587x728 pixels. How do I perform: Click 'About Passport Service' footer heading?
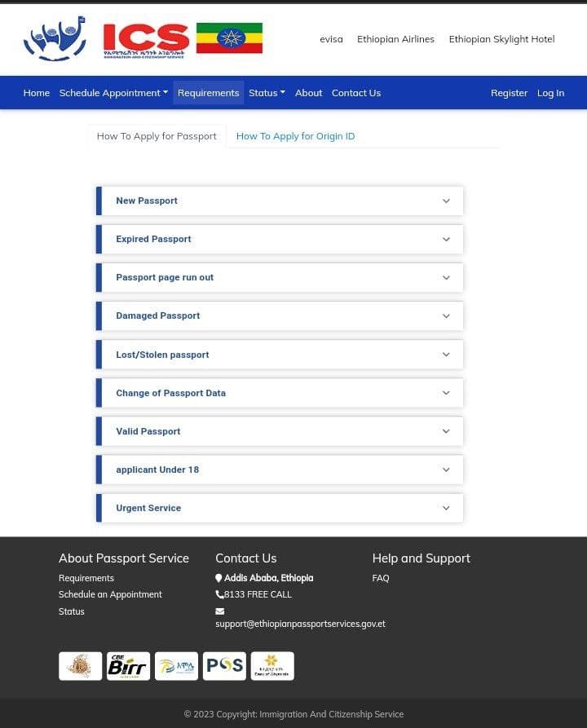(x=124, y=558)
